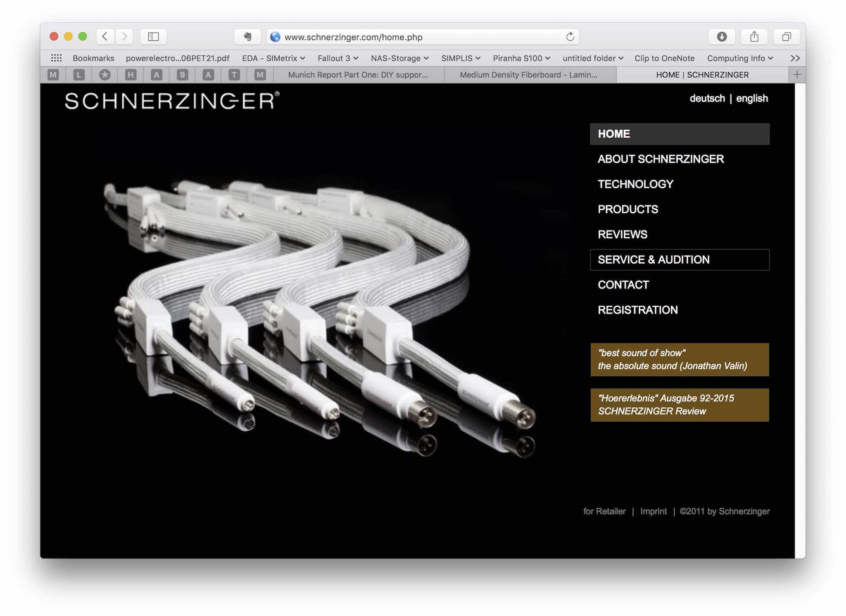Open the Imprint footer link
The width and height of the screenshot is (846, 616).
(x=654, y=511)
